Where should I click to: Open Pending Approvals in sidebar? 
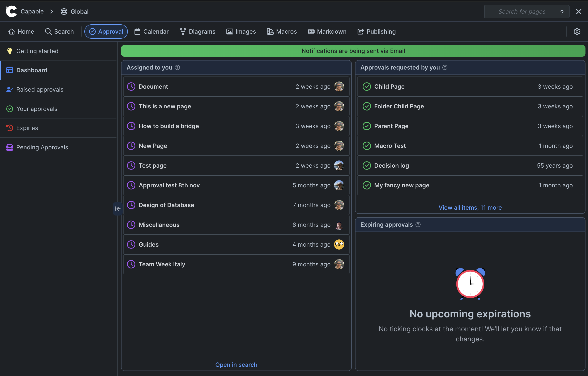pos(42,147)
